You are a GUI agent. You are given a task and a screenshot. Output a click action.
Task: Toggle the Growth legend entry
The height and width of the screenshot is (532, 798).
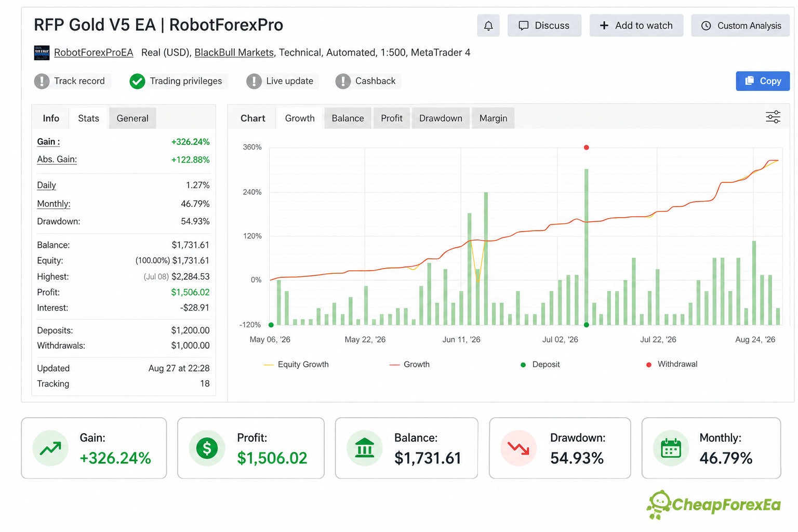coord(409,364)
